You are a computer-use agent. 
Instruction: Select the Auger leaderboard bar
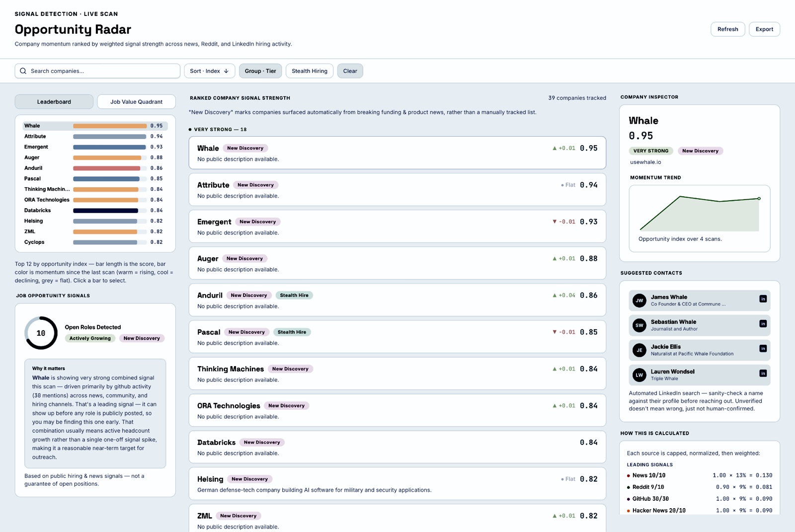95,157
